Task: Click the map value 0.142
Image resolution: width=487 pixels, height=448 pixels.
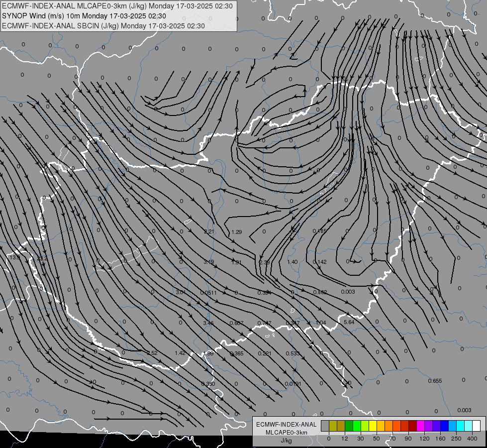Action: pos(319,262)
